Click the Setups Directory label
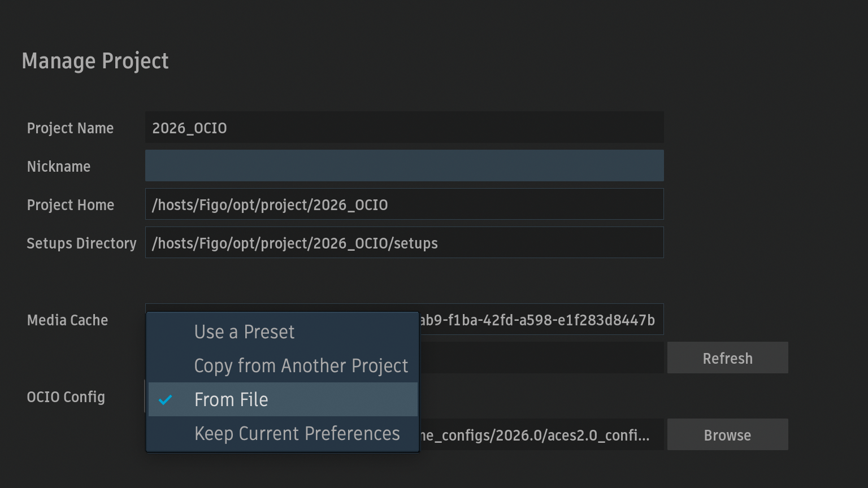Viewport: 868px width, 488px height. [81, 243]
